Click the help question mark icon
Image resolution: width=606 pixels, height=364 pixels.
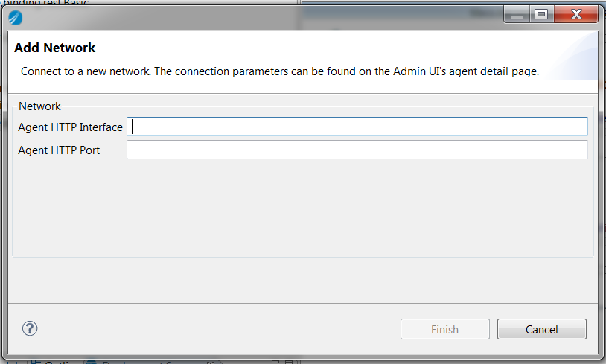pos(30,328)
